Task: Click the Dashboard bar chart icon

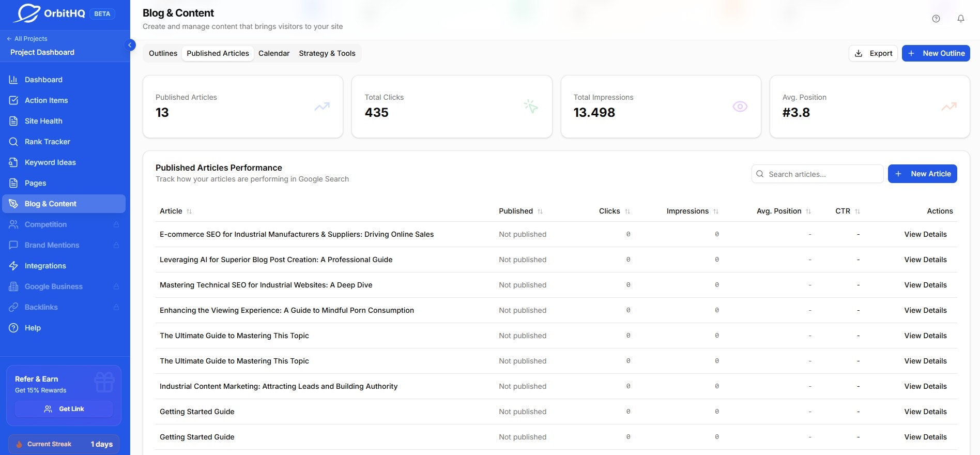Action: click(13, 80)
